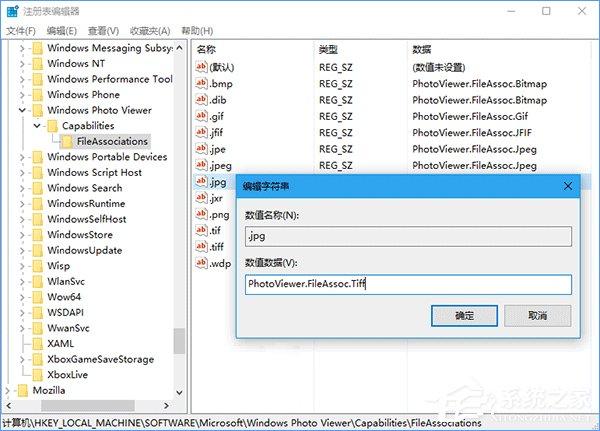The height and width of the screenshot is (431, 600).
Task: Click the REG_SZ type cell for .bmp
Action: click(x=336, y=84)
